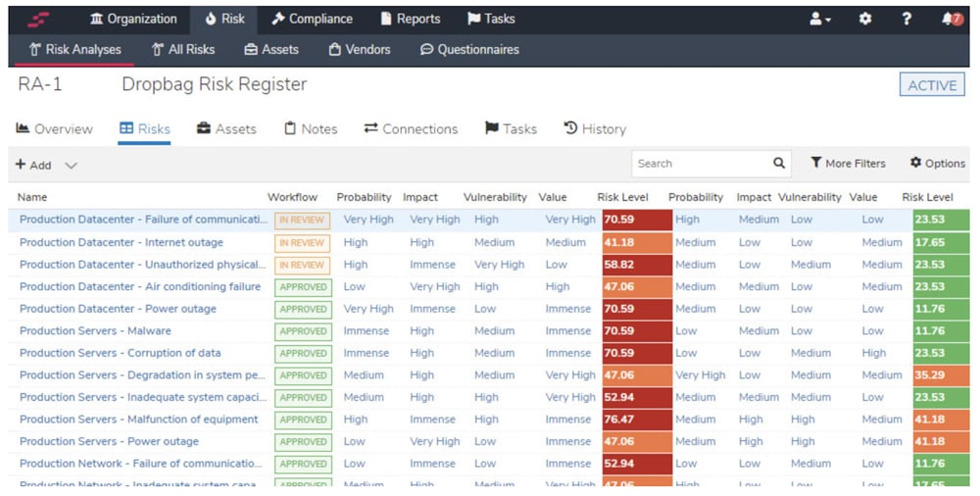Image resolution: width=980 pixels, height=496 pixels.
Task: Click the red 76.47 risk level cell
Action: 636,420
